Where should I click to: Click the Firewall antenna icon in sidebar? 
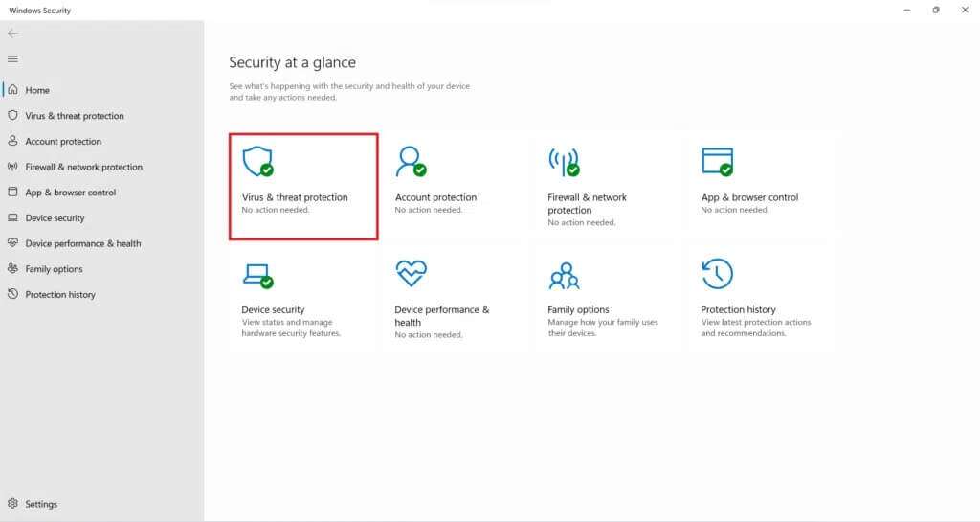click(x=12, y=167)
